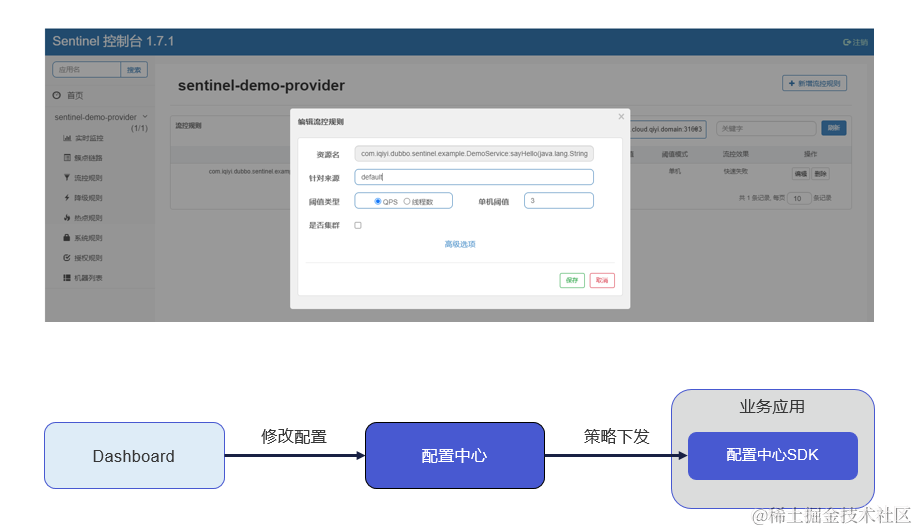Screen dimensions: 918x532
Task: Click the 修改配置 label in diagram
Action: coord(294,437)
